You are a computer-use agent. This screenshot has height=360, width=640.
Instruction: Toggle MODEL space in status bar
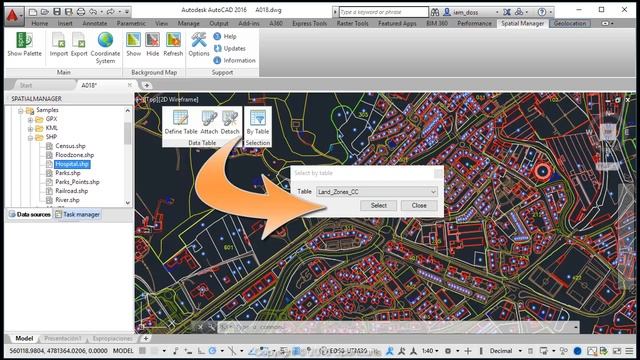click(x=123, y=351)
